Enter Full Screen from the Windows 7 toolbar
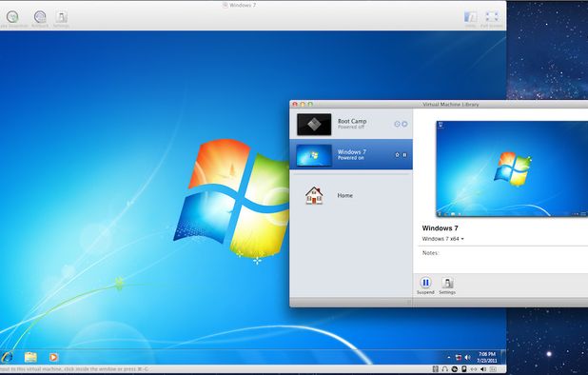Image resolution: width=588 pixels, height=375 pixels. [492, 17]
